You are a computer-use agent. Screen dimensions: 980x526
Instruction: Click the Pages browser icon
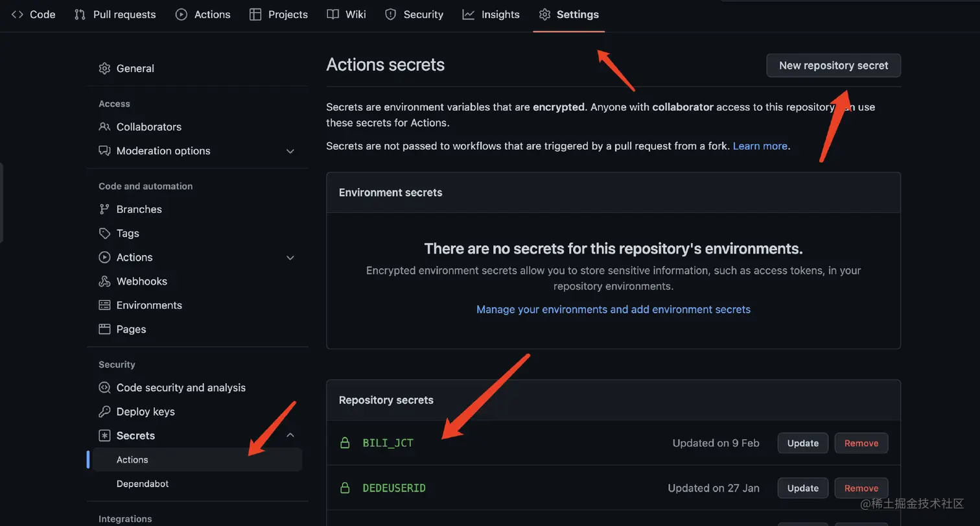click(x=104, y=329)
